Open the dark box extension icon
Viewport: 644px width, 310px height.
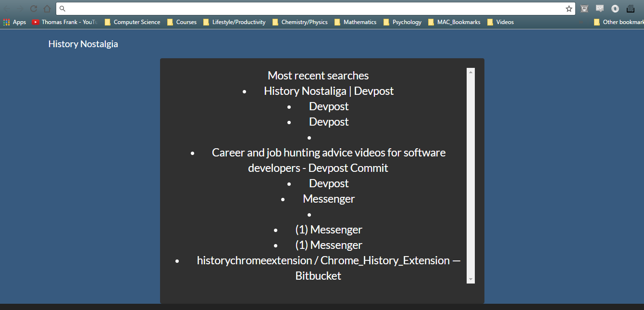click(x=631, y=9)
